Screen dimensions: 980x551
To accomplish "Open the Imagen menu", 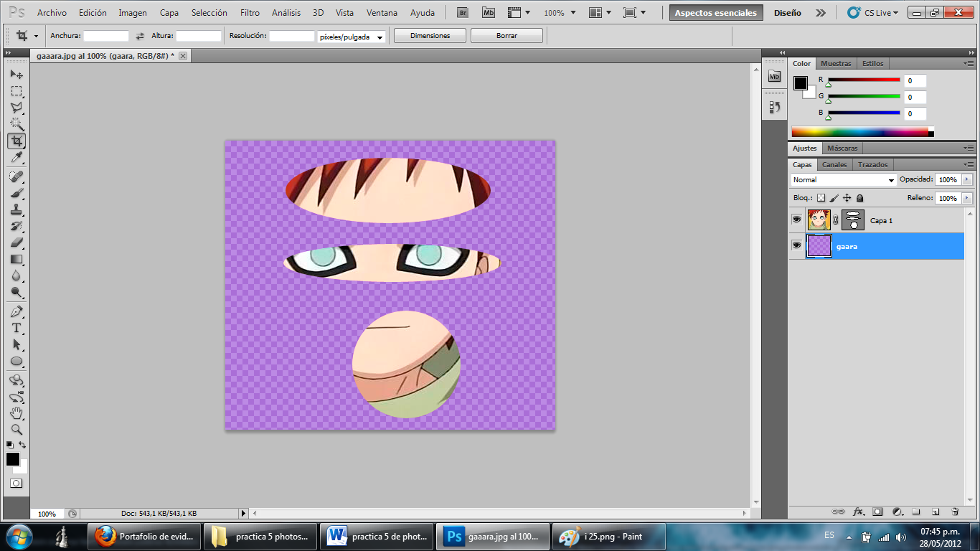I will 133,13.
